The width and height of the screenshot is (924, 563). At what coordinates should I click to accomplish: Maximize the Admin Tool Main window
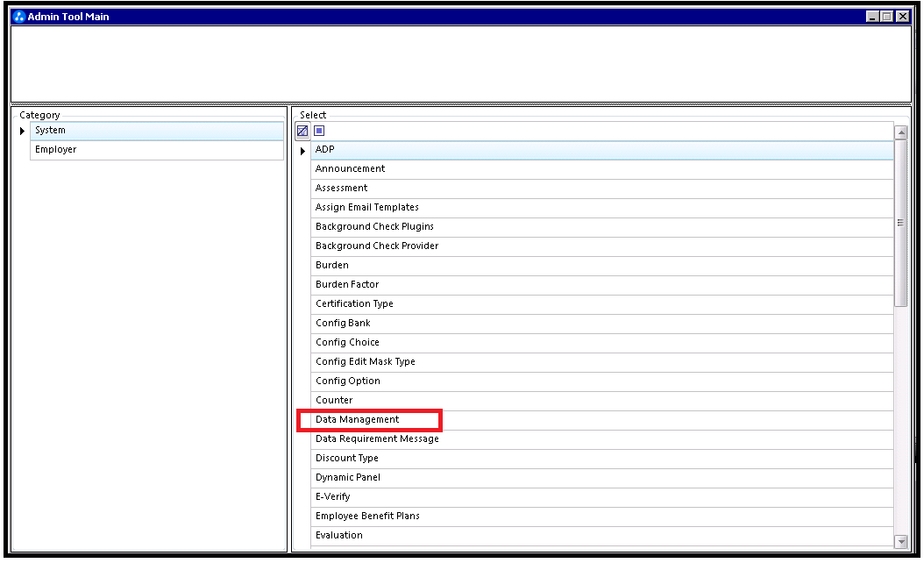point(887,17)
